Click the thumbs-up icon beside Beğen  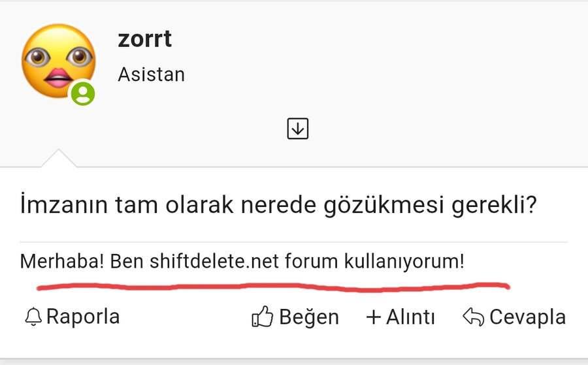pyautogui.click(x=262, y=317)
